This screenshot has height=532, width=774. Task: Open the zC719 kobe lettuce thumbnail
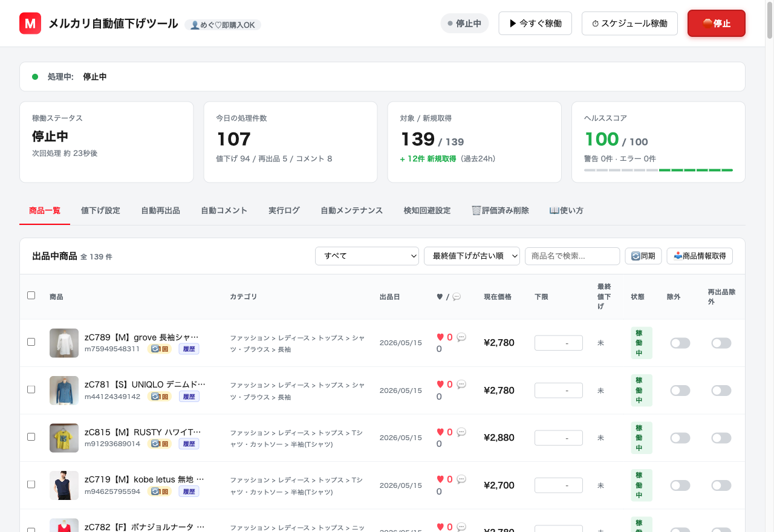(64, 485)
